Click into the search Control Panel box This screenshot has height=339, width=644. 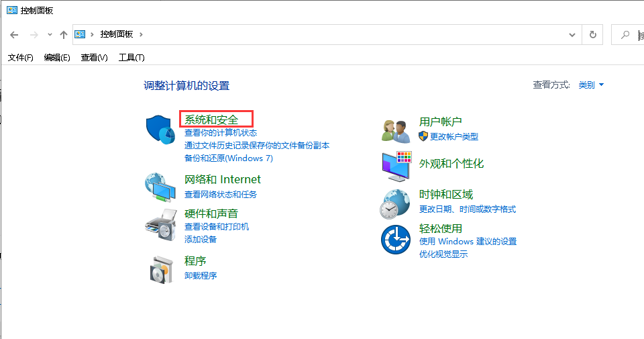point(628,34)
